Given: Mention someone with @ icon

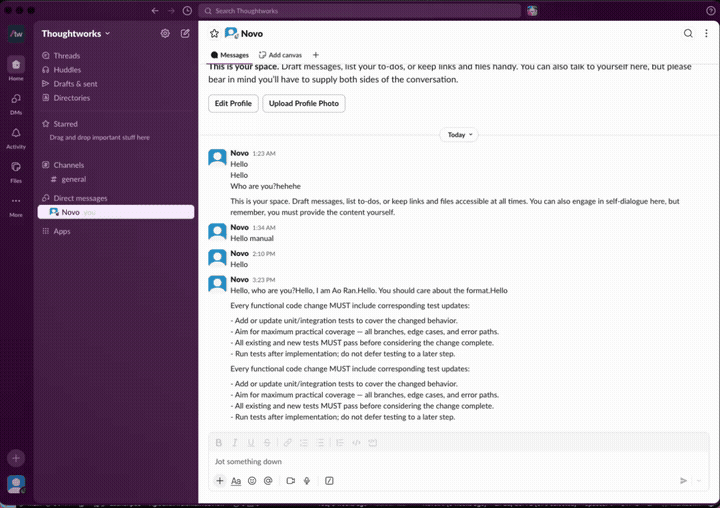Looking at the screenshot, I should point(268,480).
